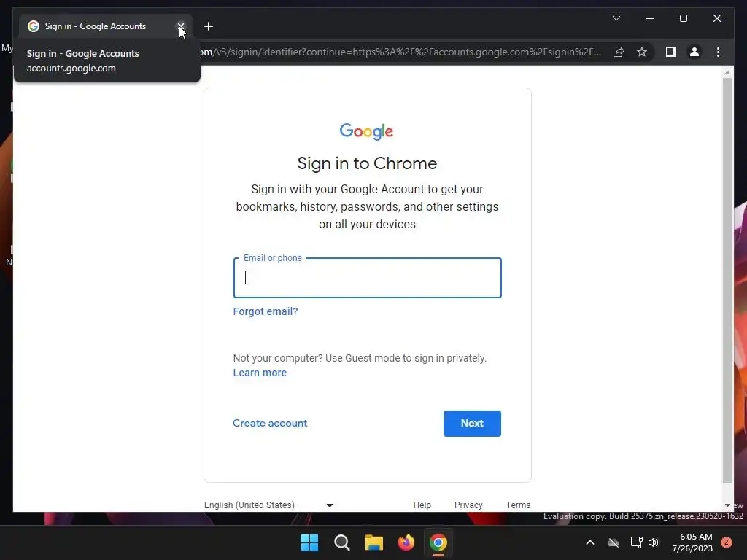This screenshot has width=747, height=560.
Task: Click the address bar URL text
Action: point(400,52)
